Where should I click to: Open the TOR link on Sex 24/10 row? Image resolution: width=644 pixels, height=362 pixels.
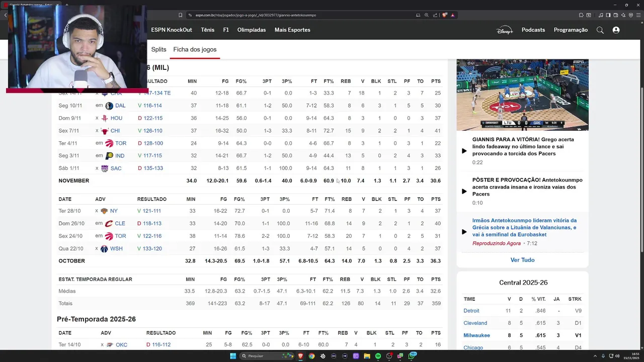(120, 236)
